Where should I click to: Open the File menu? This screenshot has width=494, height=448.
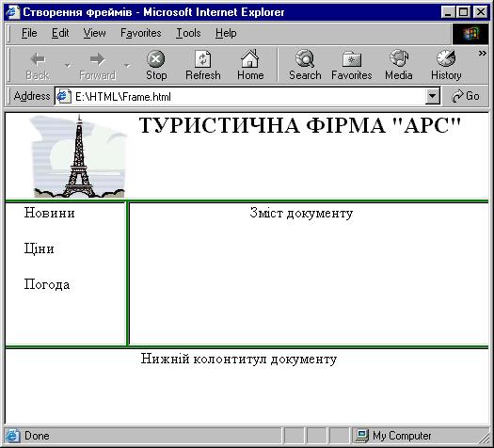pos(29,33)
